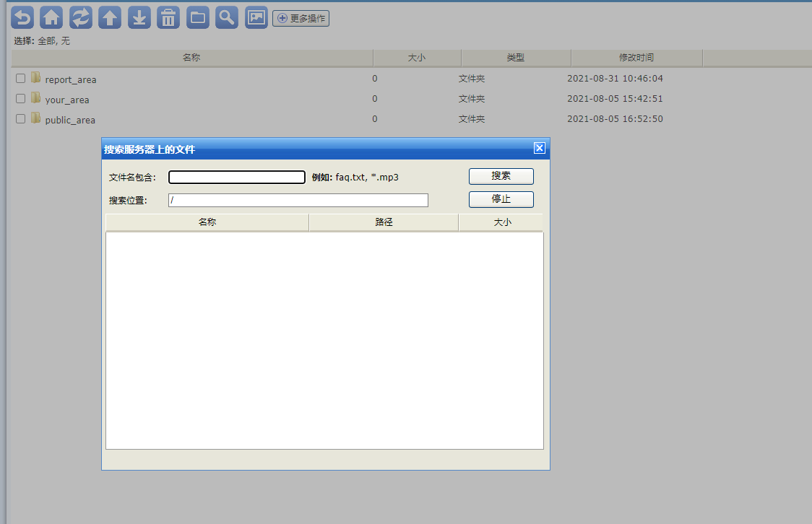Click the image thumbnail view icon
Image resolution: width=812 pixels, height=524 pixels.
pos(256,17)
